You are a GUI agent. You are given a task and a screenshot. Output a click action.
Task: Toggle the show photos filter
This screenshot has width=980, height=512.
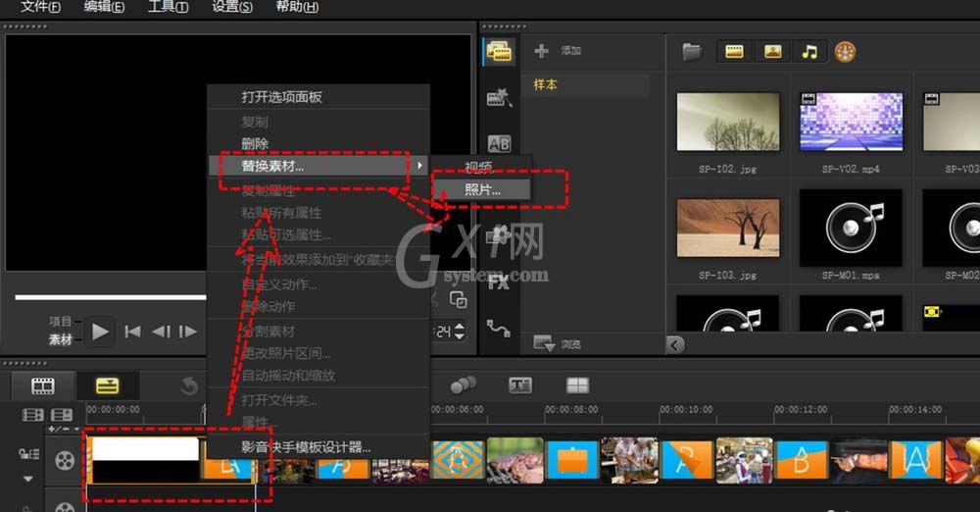coord(772,51)
